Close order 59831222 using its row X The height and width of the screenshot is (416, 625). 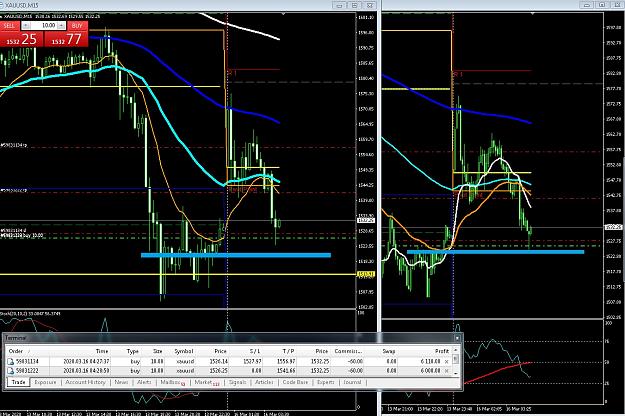446,371
